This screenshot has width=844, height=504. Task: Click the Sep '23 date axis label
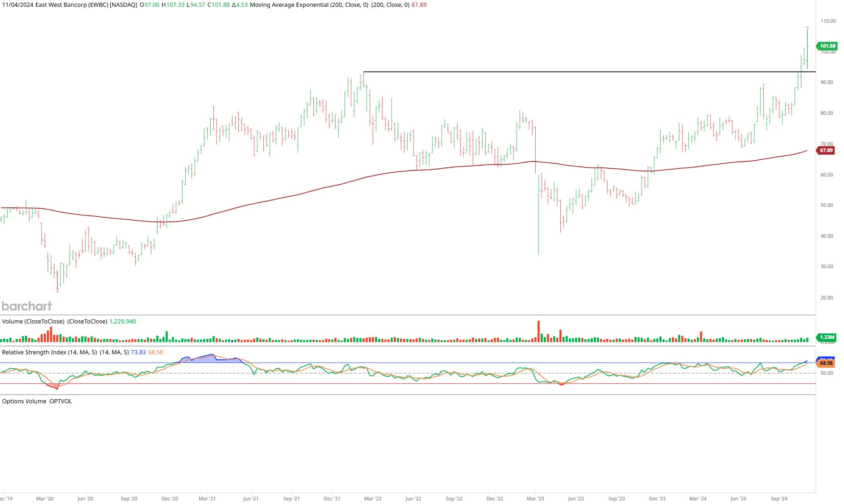click(617, 499)
